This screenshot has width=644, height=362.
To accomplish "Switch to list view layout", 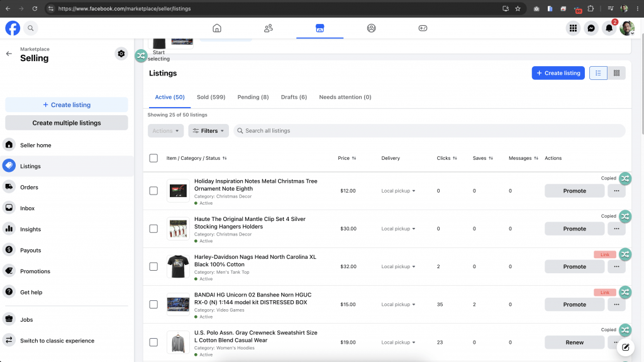I will [599, 73].
